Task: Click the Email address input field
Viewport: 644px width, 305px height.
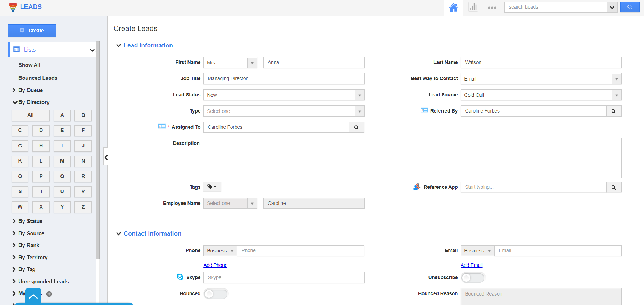Action: tap(558, 251)
